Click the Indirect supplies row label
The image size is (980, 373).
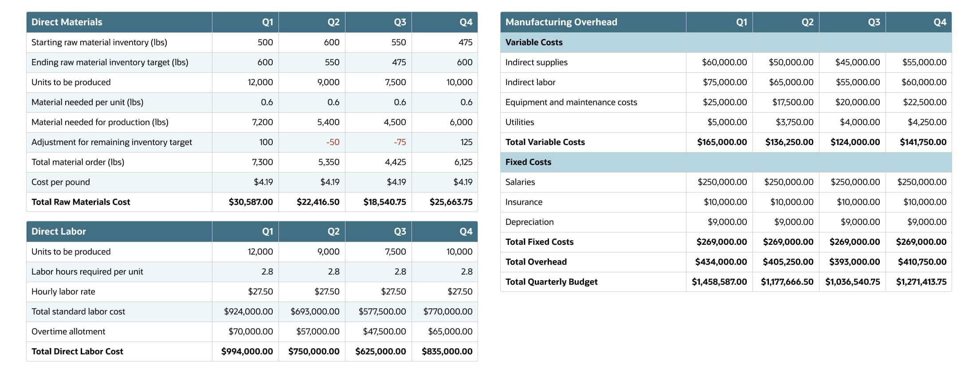537,63
